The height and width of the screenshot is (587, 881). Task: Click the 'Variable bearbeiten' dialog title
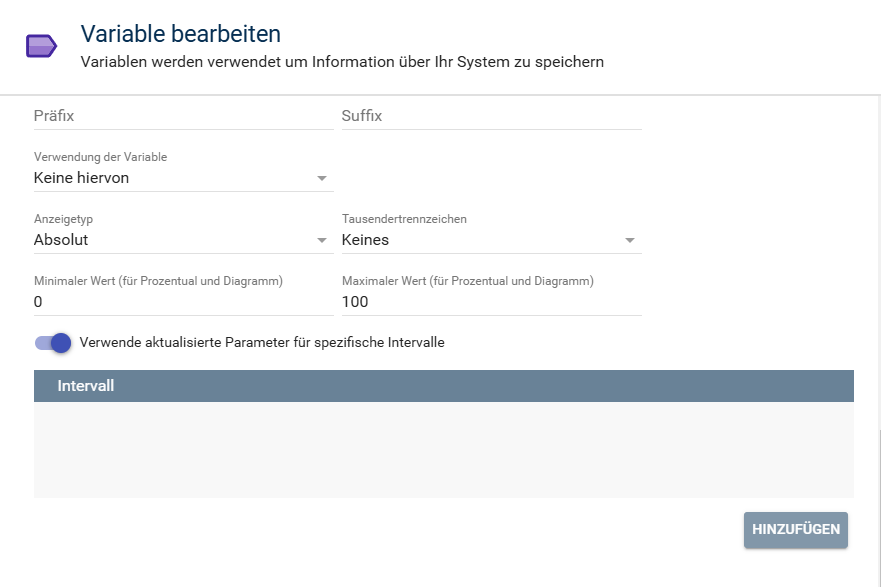[x=180, y=34]
